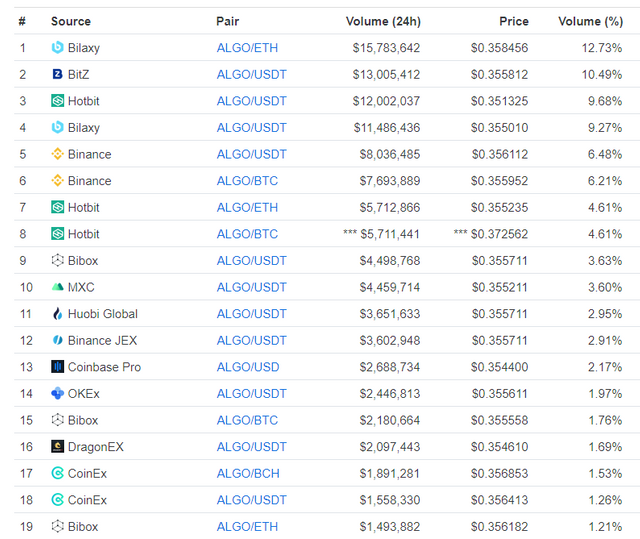
Task: Select the BitZ exchange name
Action: pyautogui.click(x=78, y=74)
